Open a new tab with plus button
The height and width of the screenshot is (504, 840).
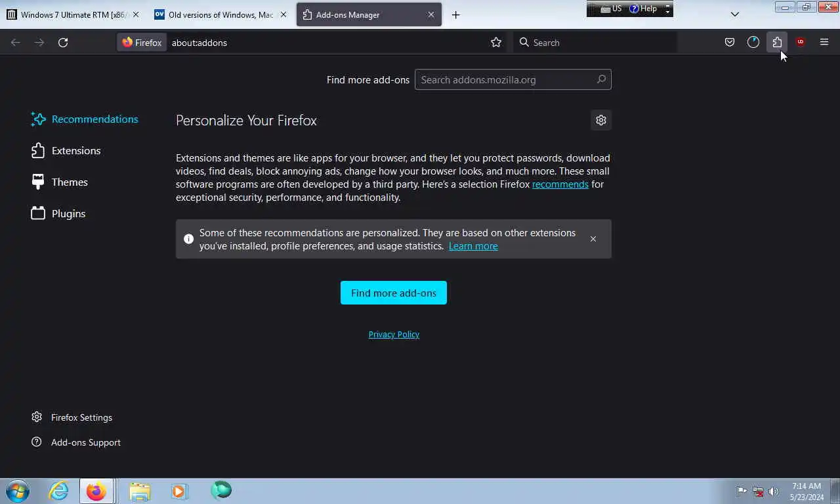pos(455,14)
